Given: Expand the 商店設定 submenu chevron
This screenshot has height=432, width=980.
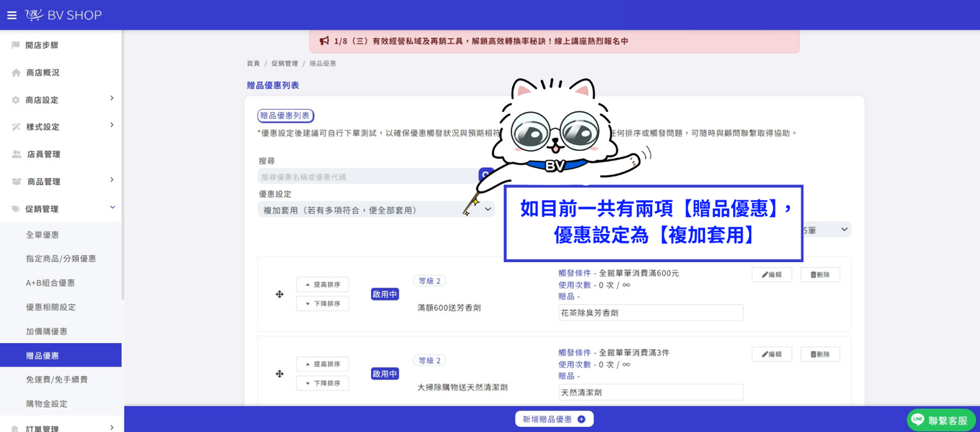Looking at the screenshot, I should (x=112, y=98).
